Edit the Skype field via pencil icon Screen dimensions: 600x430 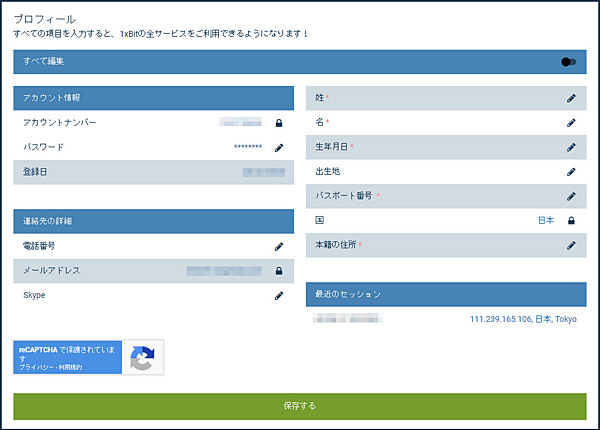(279, 296)
